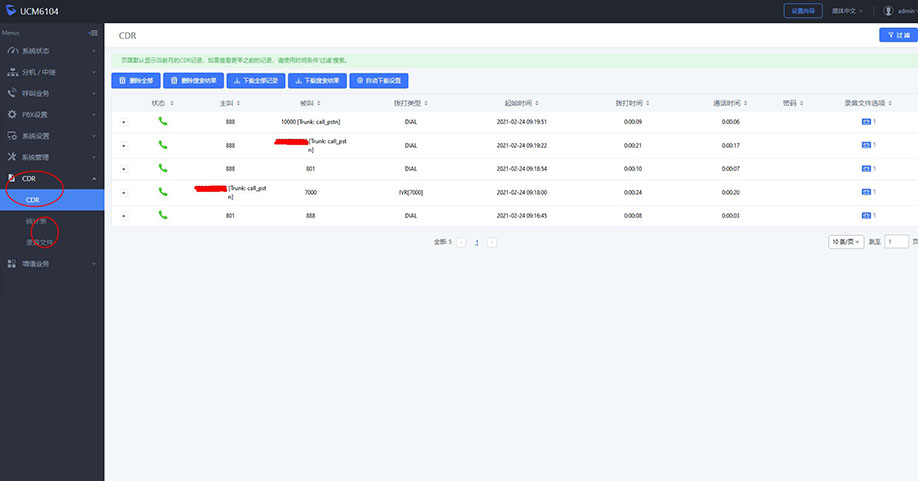Click the admin user avatar icon

coord(888,11)
